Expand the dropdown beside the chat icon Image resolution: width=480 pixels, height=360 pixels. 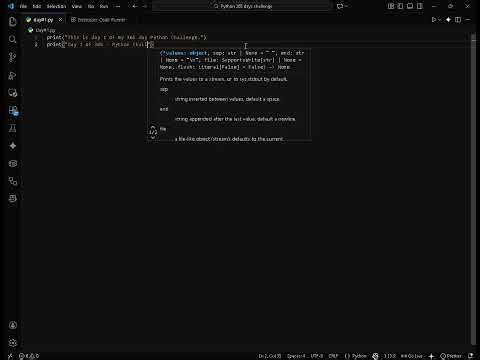(x=346, y=6)
